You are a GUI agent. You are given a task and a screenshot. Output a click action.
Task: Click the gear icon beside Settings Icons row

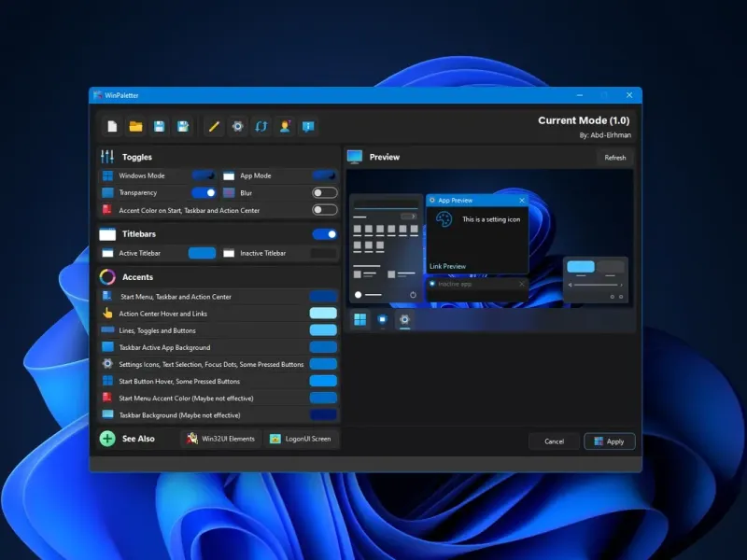(107, 364)
